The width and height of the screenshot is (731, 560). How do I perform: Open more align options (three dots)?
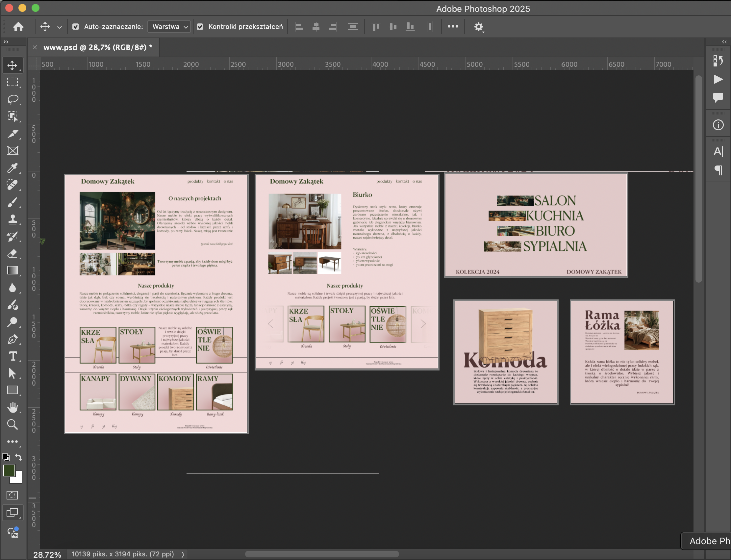tap(453, 26)
